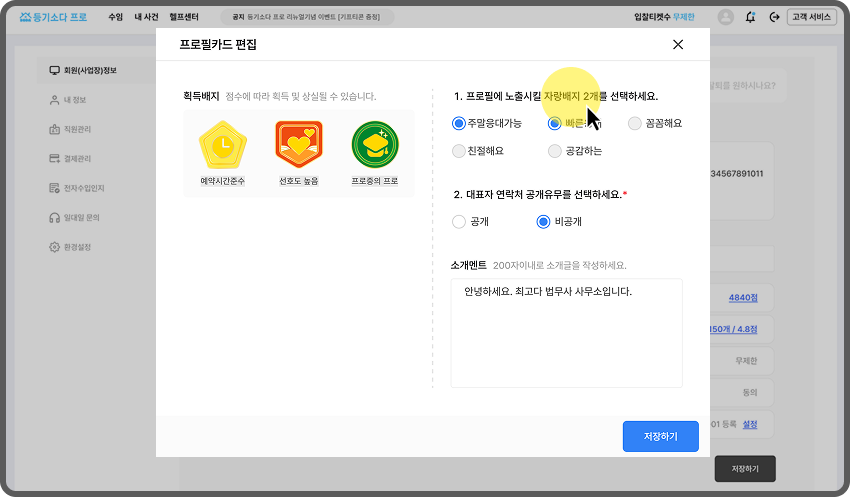Open the user profile avatar icon
Screen dimensions: 850x497
point(725,17)
